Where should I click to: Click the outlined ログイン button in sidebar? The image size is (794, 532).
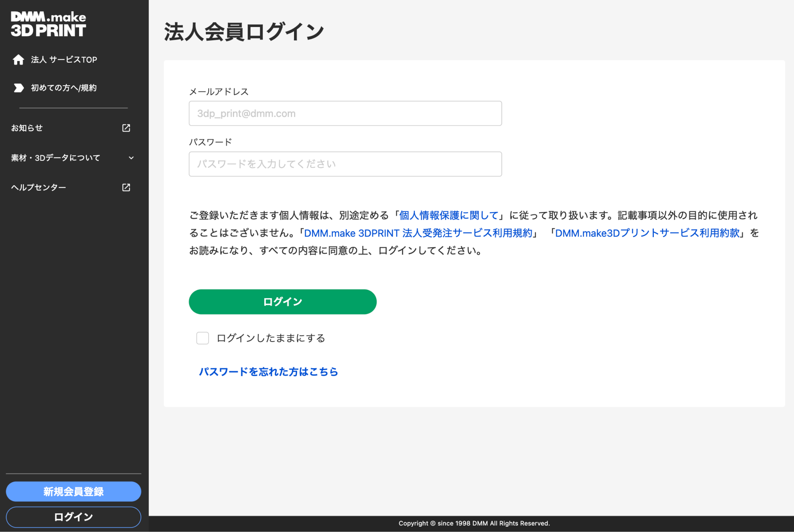(x=73, y=517)
